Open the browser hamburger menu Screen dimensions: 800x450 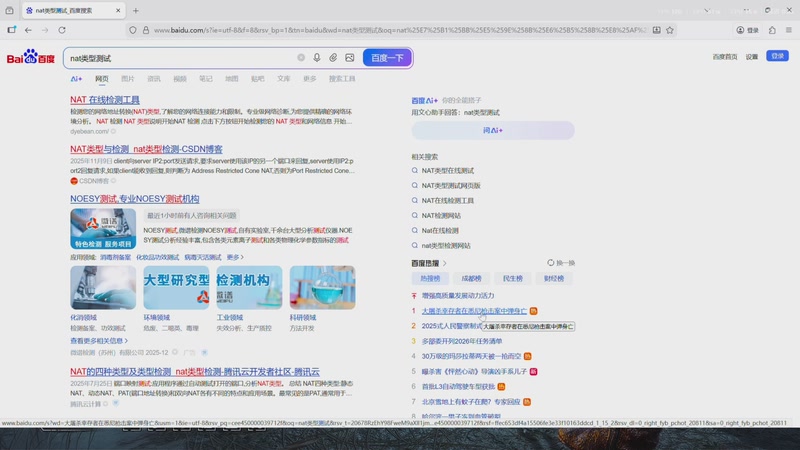[789, 30]
